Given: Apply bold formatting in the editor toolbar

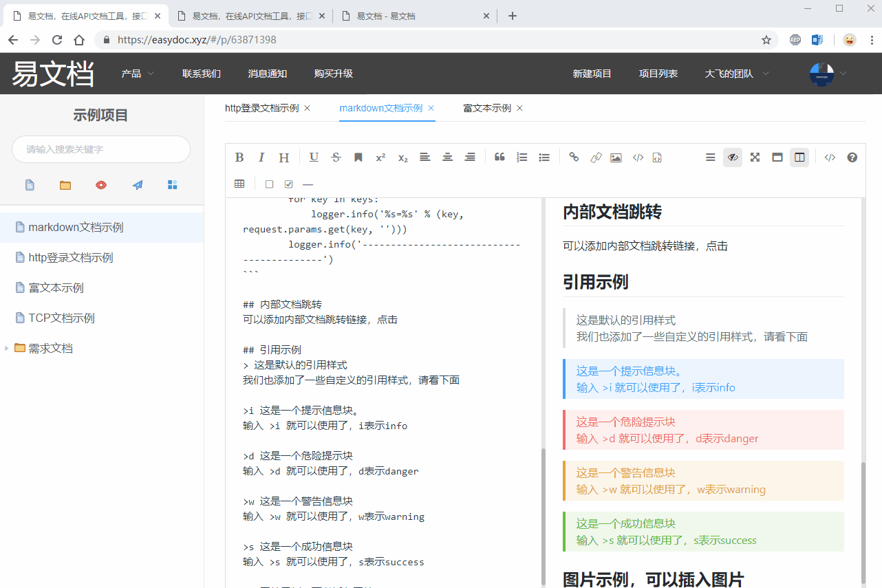Looking at the screenshot, I should pyautogui.click(x=239, y=157).
